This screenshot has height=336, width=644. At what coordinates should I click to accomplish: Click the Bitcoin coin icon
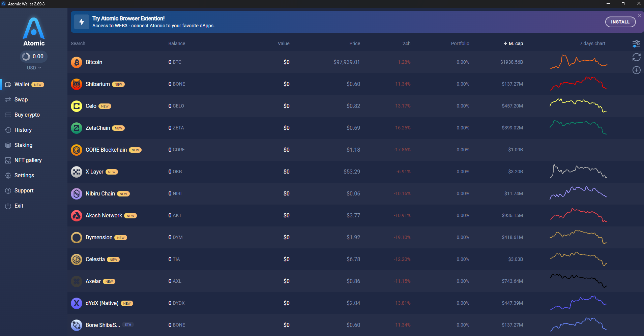tap(77, 62)
